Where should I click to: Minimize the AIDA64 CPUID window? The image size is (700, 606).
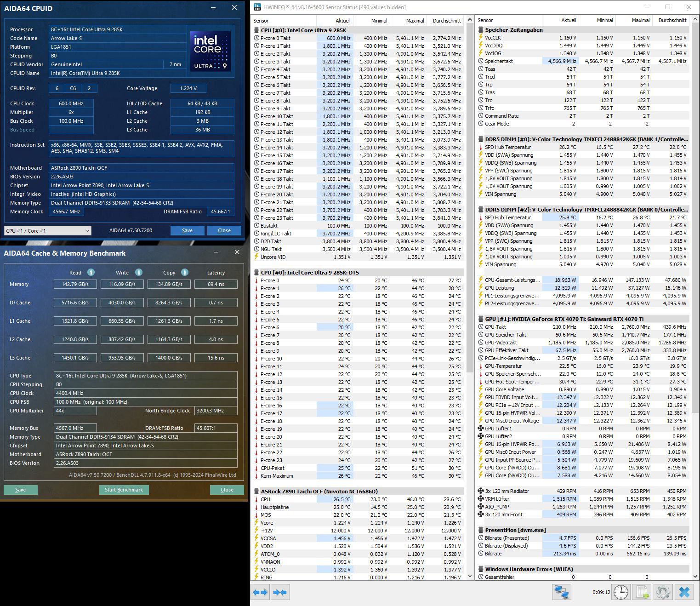pos(213,7)
